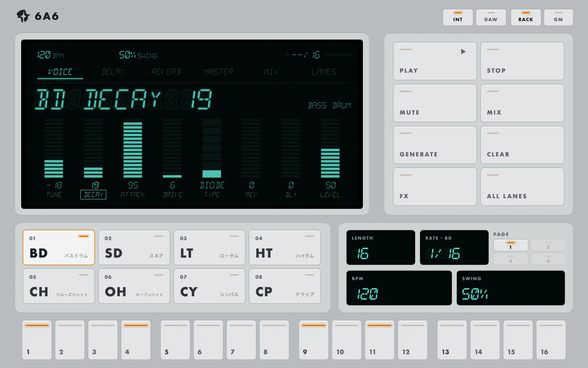Toggle the GM mapping mode
This screenshot has height=368, width=588.
pyautogui.click(x=558, y=17)
